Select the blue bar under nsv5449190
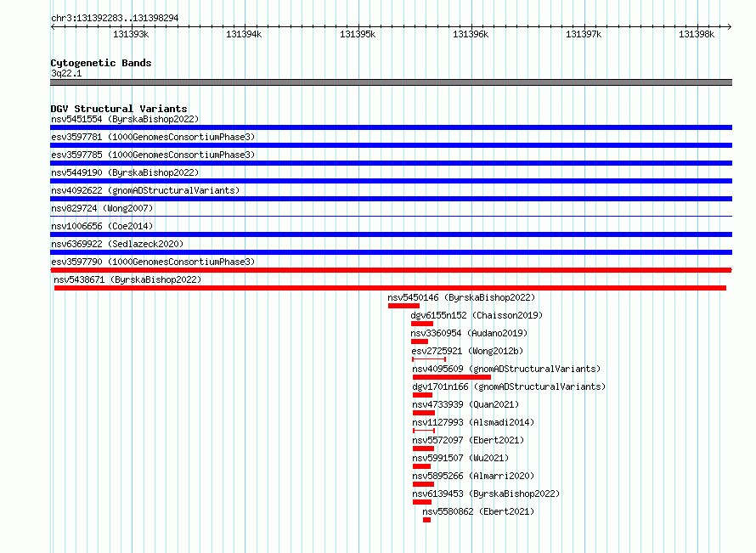 click(x=391, y=181)
